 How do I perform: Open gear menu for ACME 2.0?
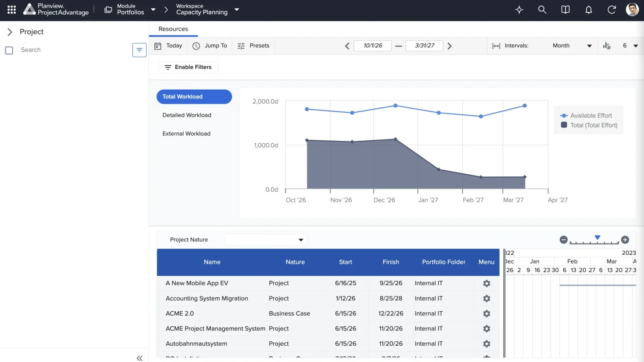(x=486, y=314)
